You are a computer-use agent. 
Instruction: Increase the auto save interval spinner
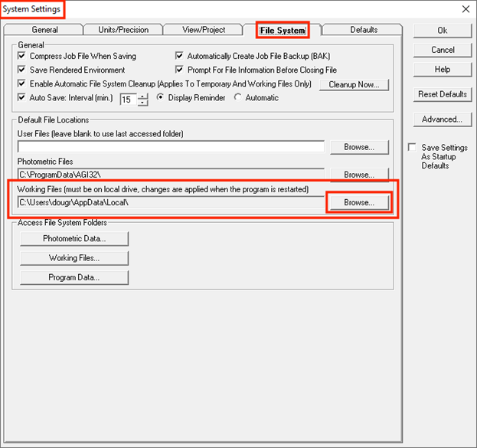pyautogui.click(x=142, y=96)
